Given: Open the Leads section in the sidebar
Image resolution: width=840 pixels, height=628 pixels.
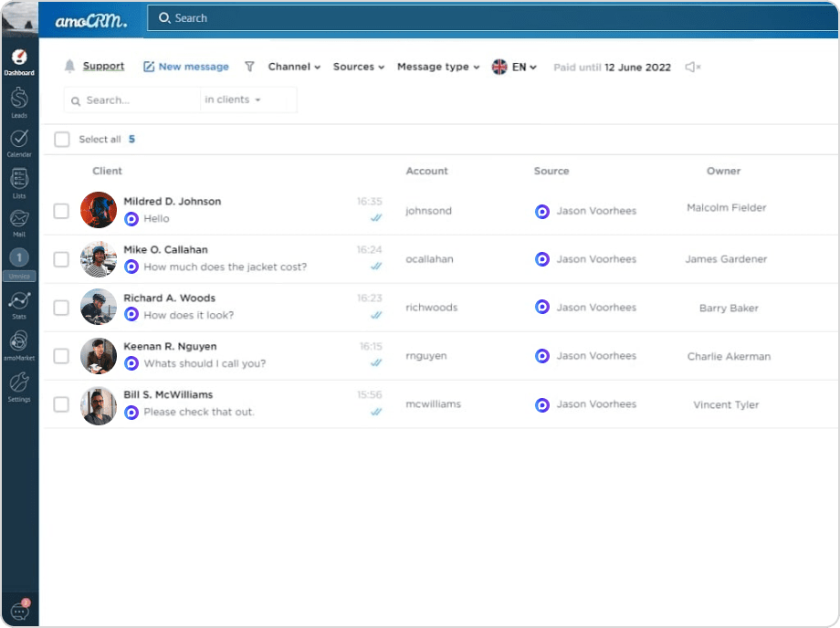Looking at the screenshot, I should click(19, 100).
